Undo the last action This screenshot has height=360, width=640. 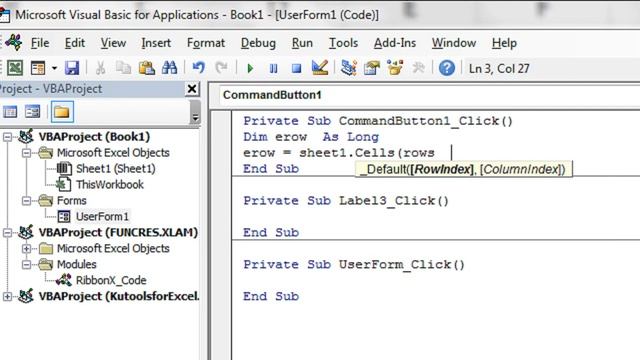[x=198, y=68]
